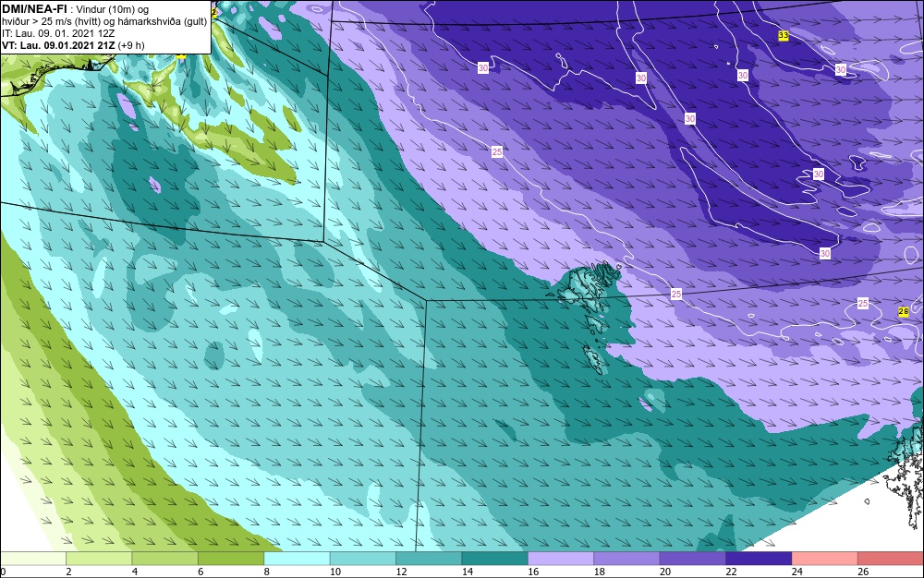
Task: Select the light lavender 16–18 m/s legend swatch
Action: coord(561,559)
